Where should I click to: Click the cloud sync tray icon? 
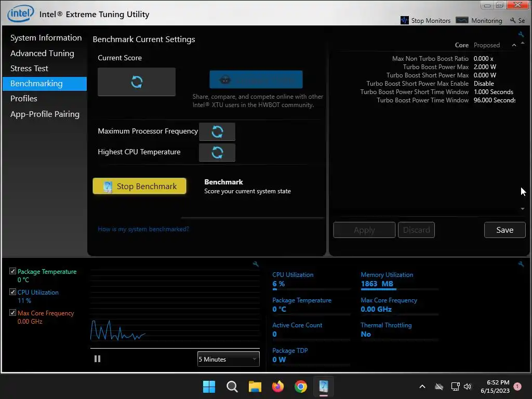point(439,387)
